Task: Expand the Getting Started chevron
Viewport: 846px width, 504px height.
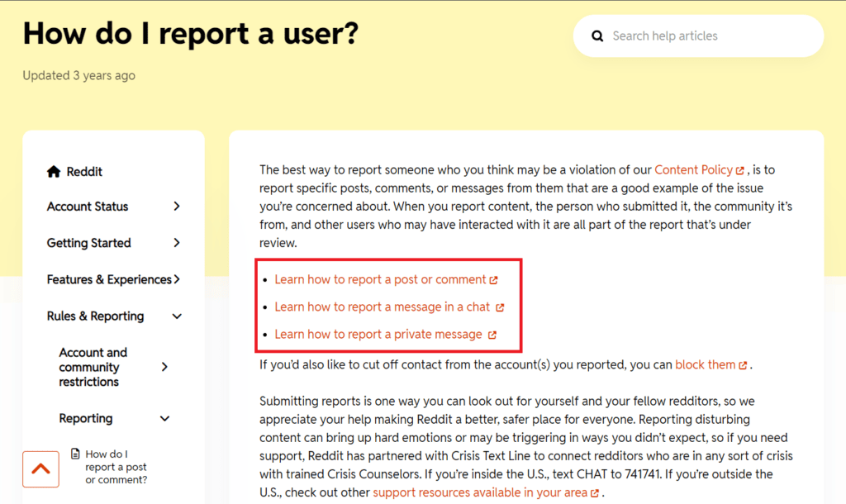Action: [177, 243]
